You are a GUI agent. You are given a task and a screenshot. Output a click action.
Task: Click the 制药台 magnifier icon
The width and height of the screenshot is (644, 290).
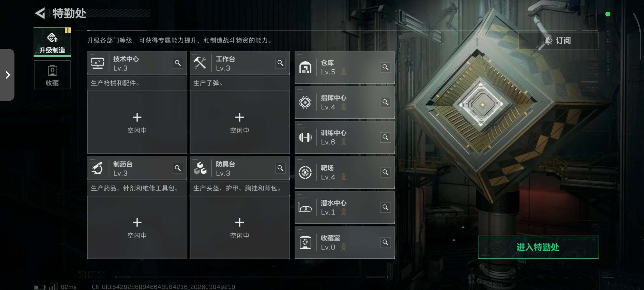point(178,168)
